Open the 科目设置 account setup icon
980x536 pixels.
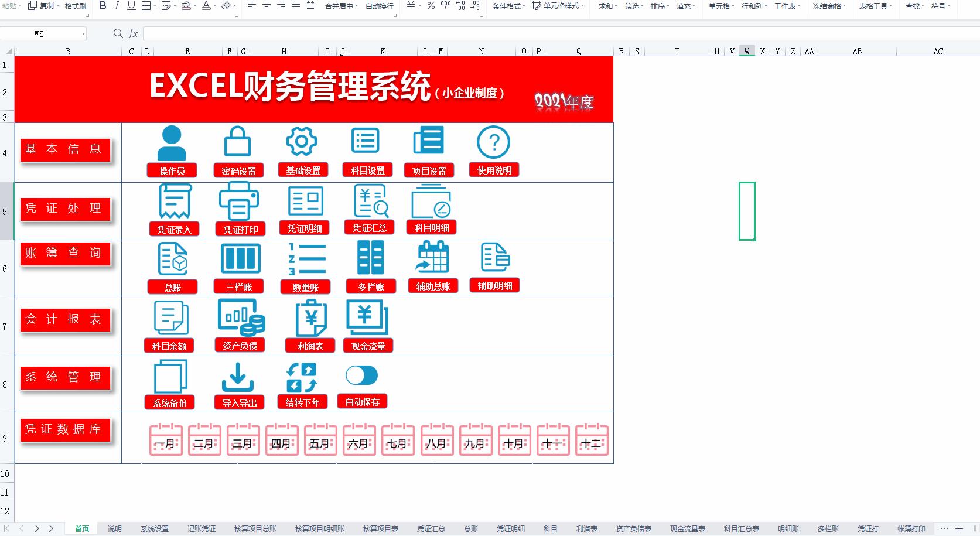point(366,149)
